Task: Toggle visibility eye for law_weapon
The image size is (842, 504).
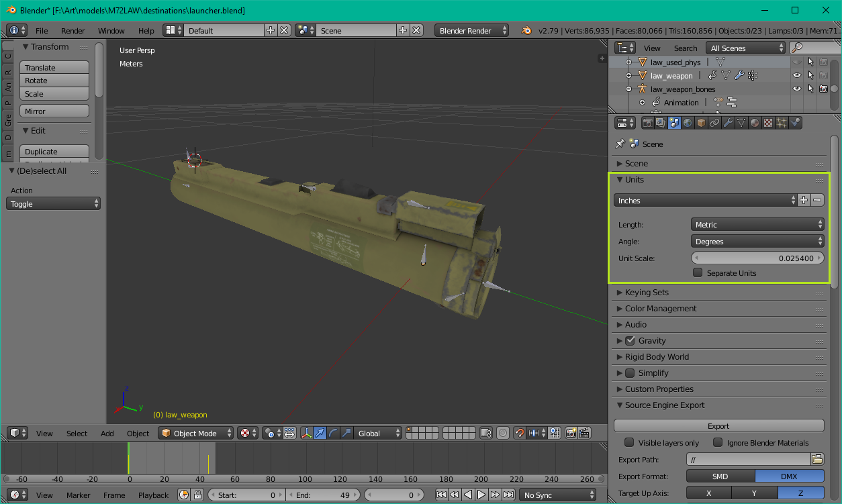Action: click(x=796, y=76)
